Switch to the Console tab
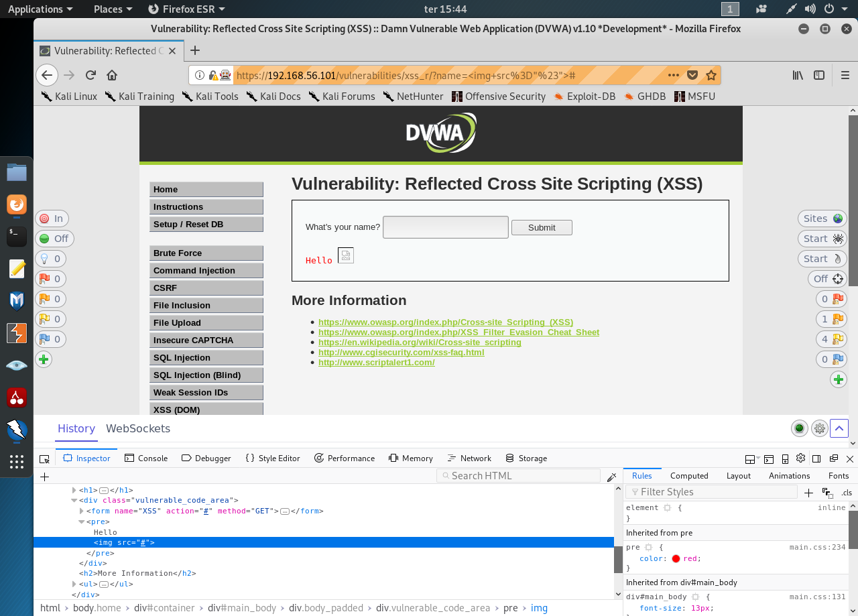The image size is (858, 616). click(146, 458)
